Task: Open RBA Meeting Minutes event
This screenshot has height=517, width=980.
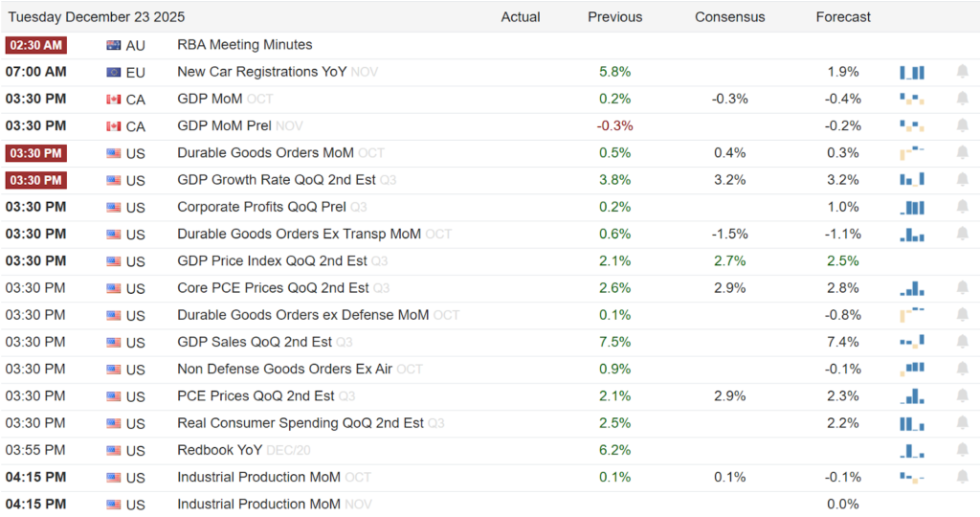Action: tap(244, 45)
